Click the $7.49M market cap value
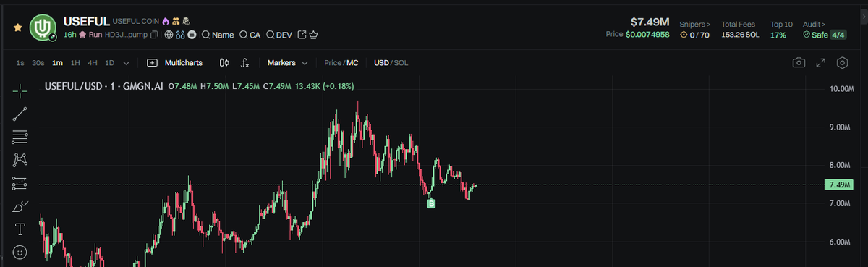Image resolution: width=868 pixels, height=267 pixels. pos(650,22)
